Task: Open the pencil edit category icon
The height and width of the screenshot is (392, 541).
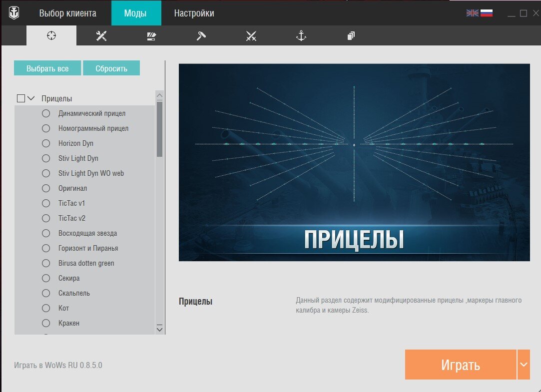Action: (x=151, y=36)
